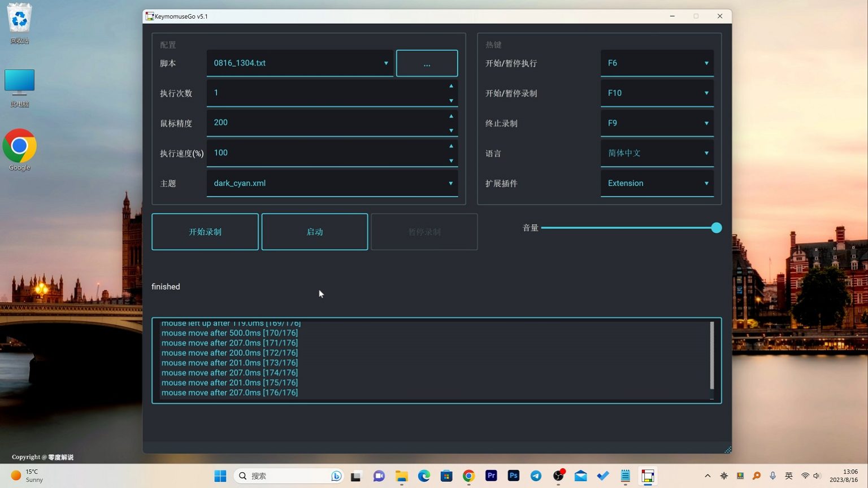Increase execution speed with up arrow
Screen dimensions: 868x488
tap(451, 146)
